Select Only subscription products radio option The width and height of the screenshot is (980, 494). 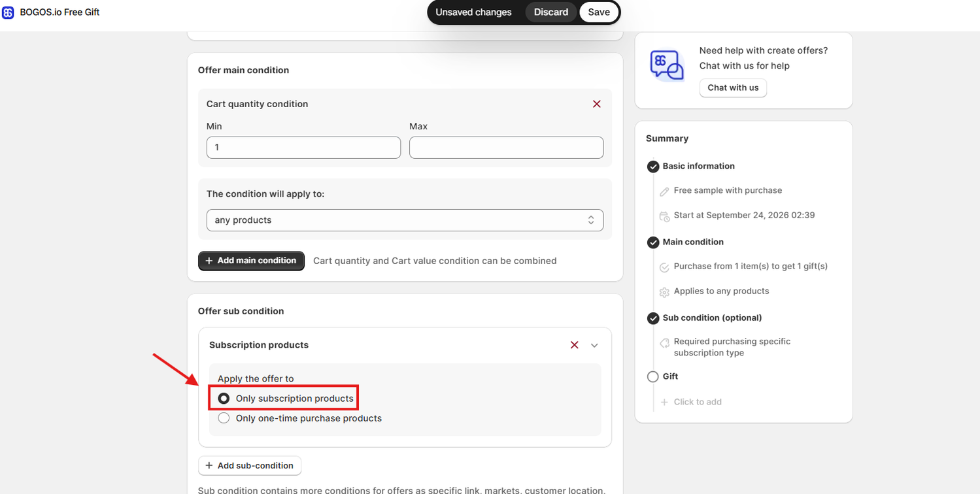224,399
